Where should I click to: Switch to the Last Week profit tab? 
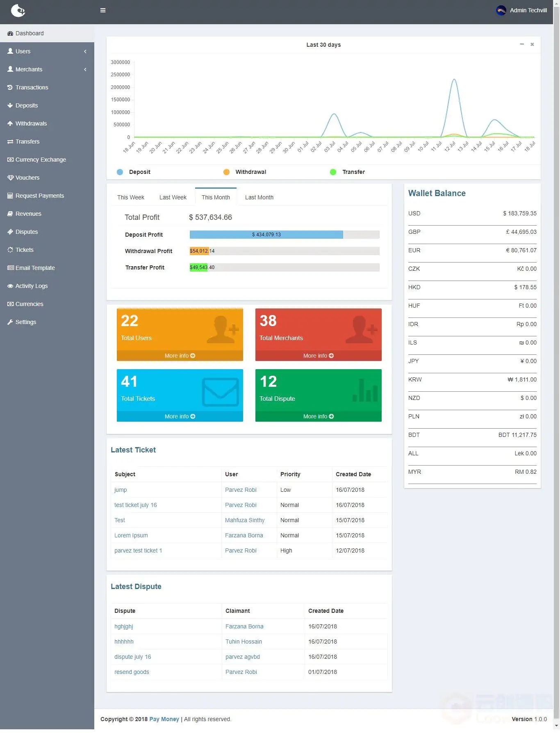(173, 197)
